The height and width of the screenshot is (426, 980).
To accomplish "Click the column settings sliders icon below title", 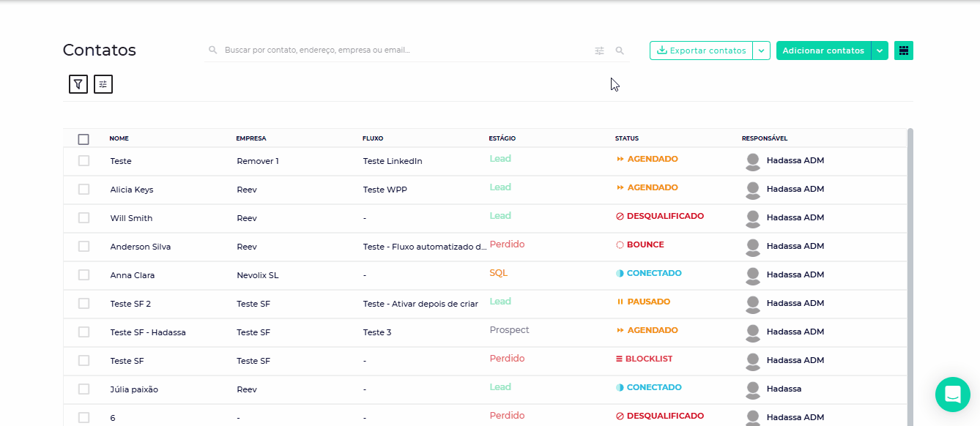I will coord(103,84).
